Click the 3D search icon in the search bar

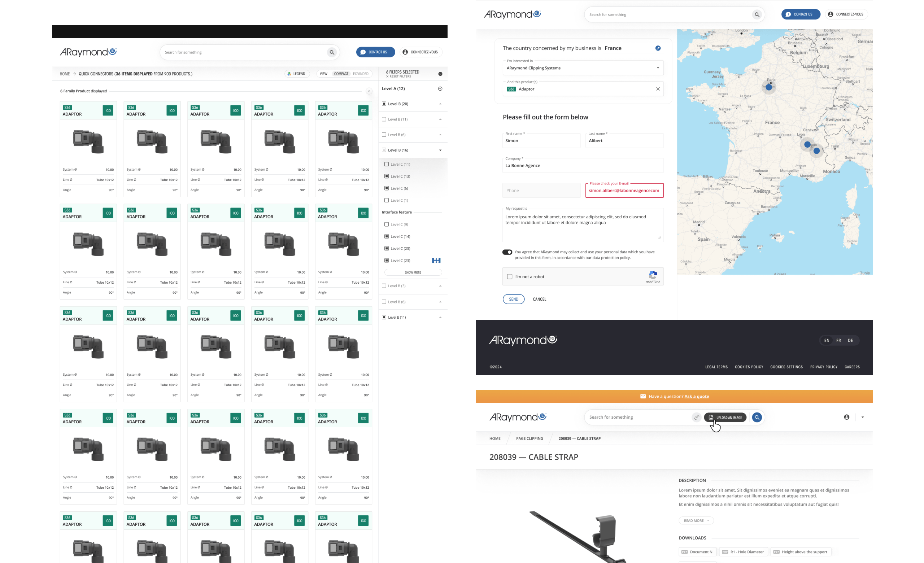click(696, 417)
